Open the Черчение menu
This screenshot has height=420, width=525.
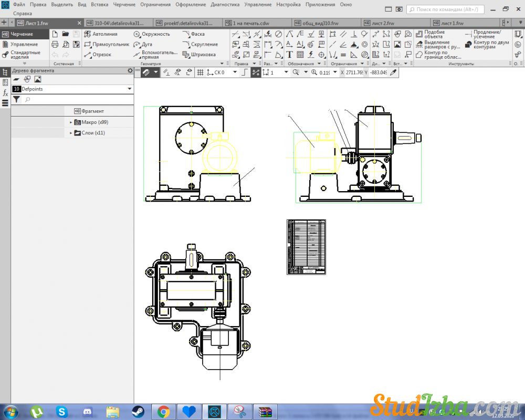(124, 4)
